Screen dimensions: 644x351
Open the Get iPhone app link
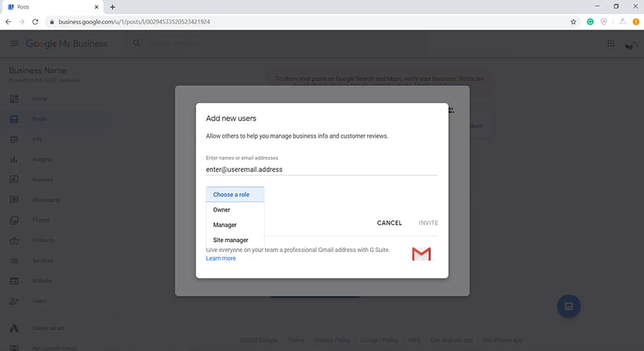tap(503, 340)
